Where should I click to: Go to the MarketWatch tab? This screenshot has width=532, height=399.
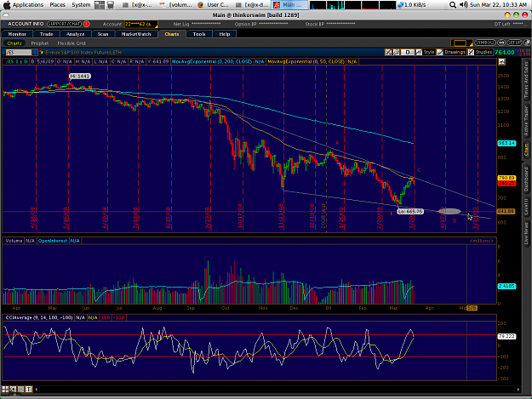[136, 34]
